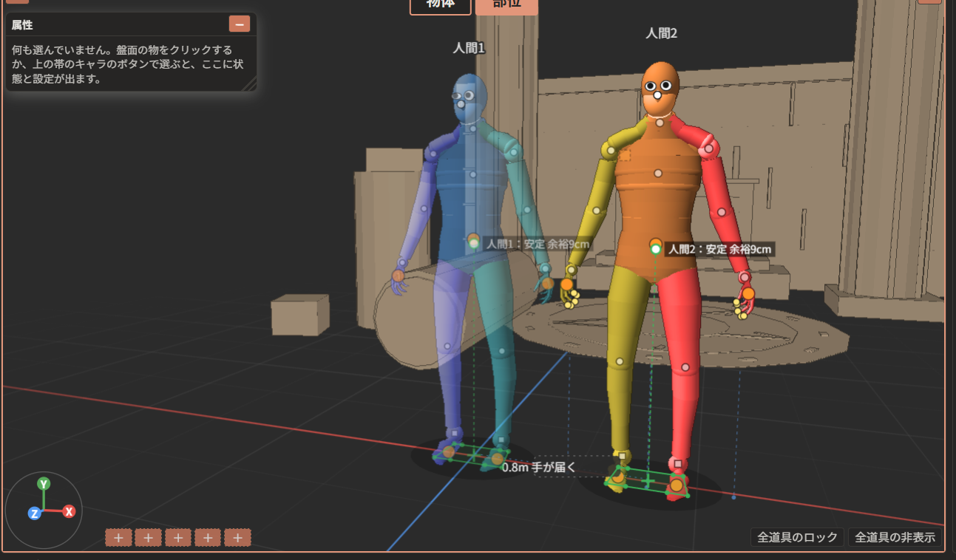
Task: Switch to the 部位 tab
Action: click(x=506, y=5)
